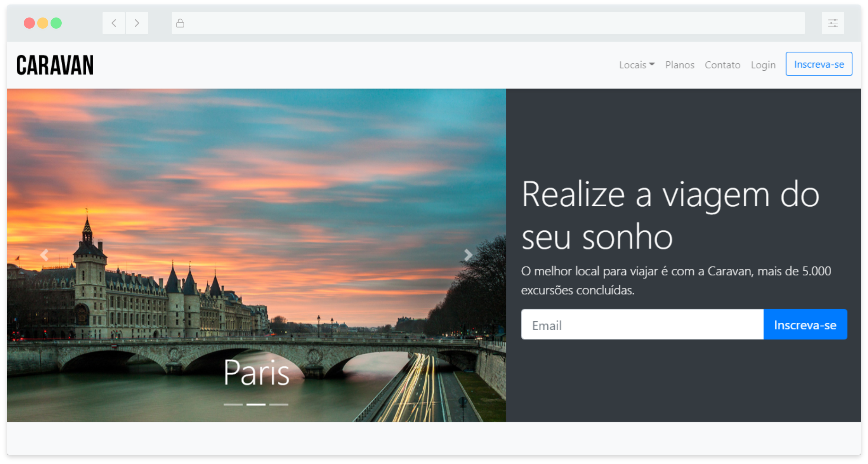Open the Planos nav link
Screen dimensions: 868x464
pyautogui.click(x=680, y=65)
